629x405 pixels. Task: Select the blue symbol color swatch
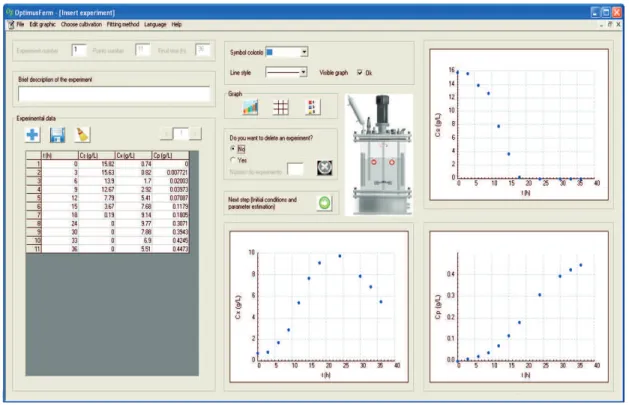coord(270,52)
